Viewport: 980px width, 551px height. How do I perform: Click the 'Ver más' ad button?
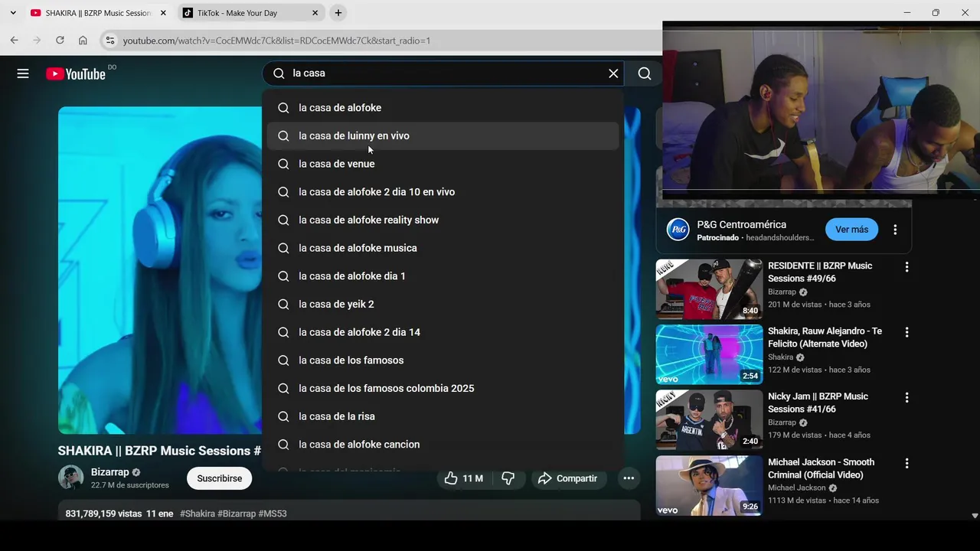(851, 230)
